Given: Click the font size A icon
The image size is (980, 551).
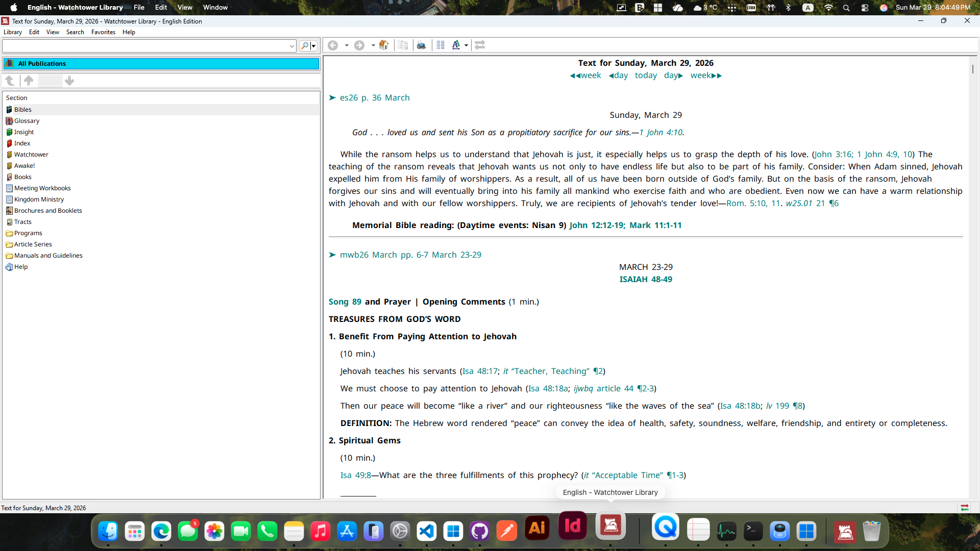Looking at the screenshot, I should point(456,45).
